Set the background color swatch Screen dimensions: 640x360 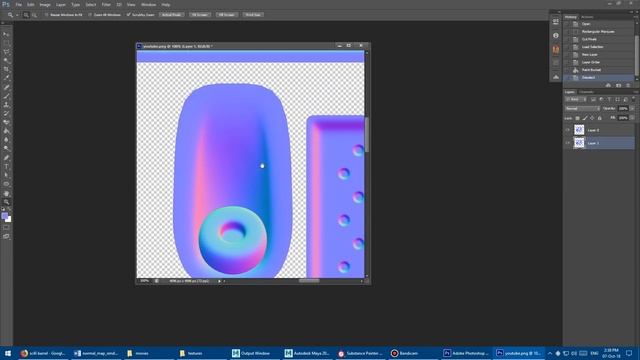9,220
